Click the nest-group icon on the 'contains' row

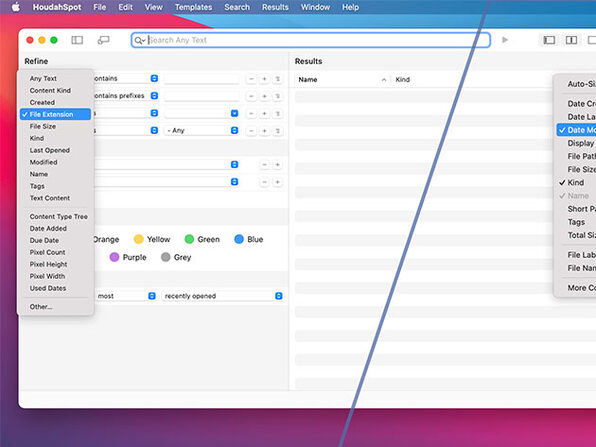pos(278,79)
